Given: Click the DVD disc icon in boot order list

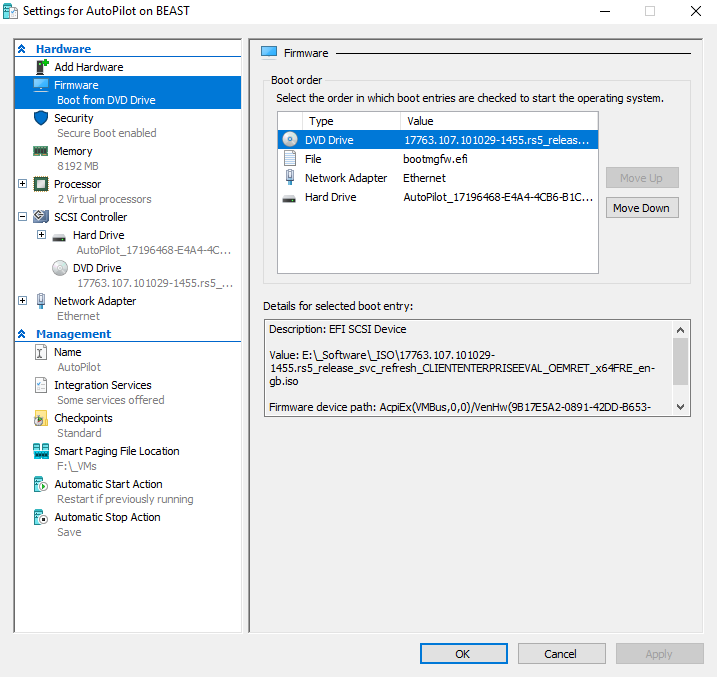Looking at the screenshot, I should pos(290,139).
